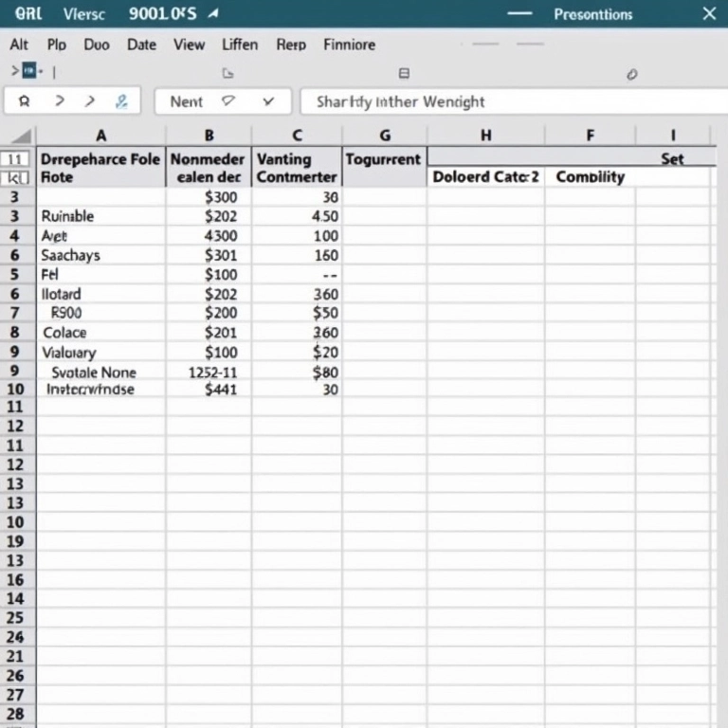Select the Saachays cell in column A

pos(70,255)
